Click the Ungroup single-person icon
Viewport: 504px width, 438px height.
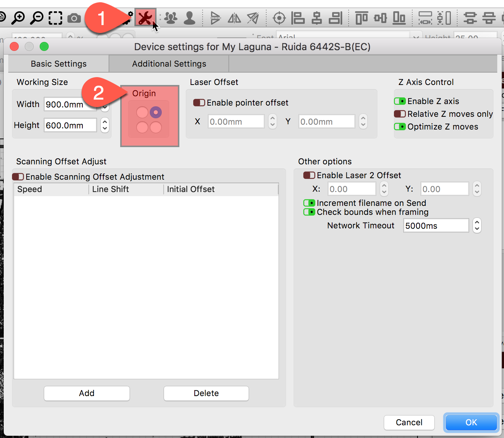pos(189,18)
